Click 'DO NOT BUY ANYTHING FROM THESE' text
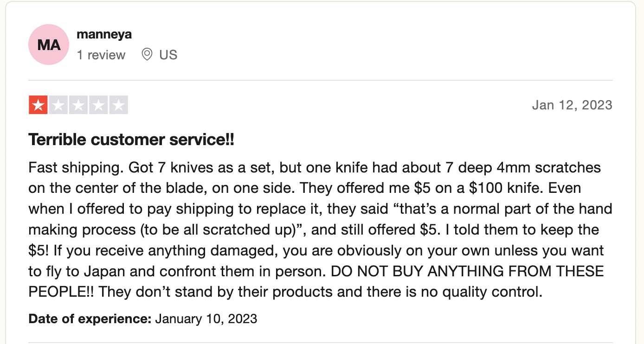 (467, 271)
